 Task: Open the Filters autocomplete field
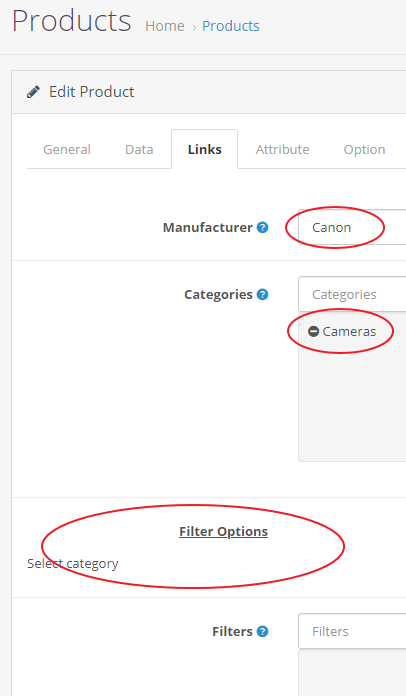[352, 631]
